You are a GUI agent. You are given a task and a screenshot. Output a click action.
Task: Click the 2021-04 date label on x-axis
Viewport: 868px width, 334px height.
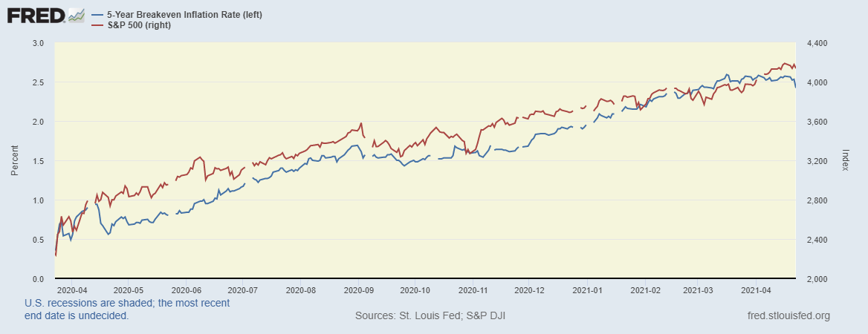[757, 290]
